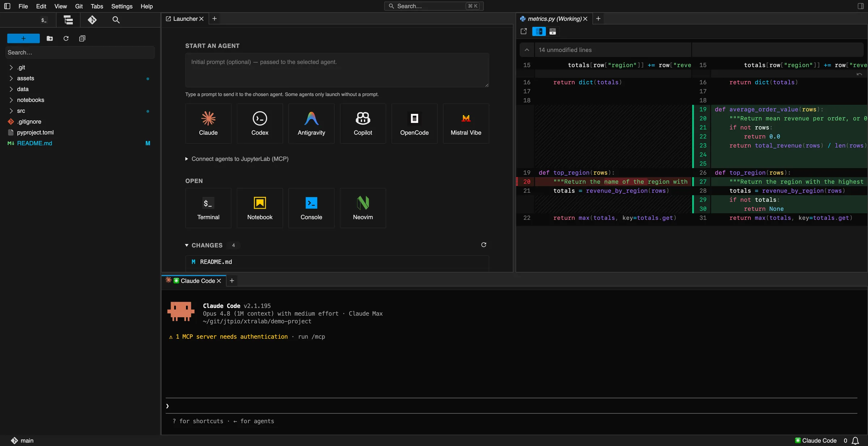Viewport: 868px width, 446px height.
Task: Open Neovim from launcher
Action: coord(363,208)
